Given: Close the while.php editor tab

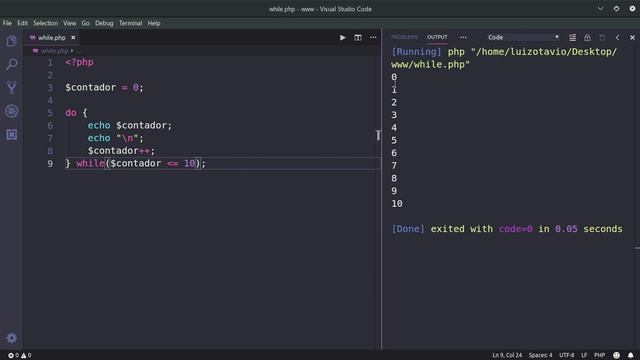Looking at the screenshot, I should point(73,38).
